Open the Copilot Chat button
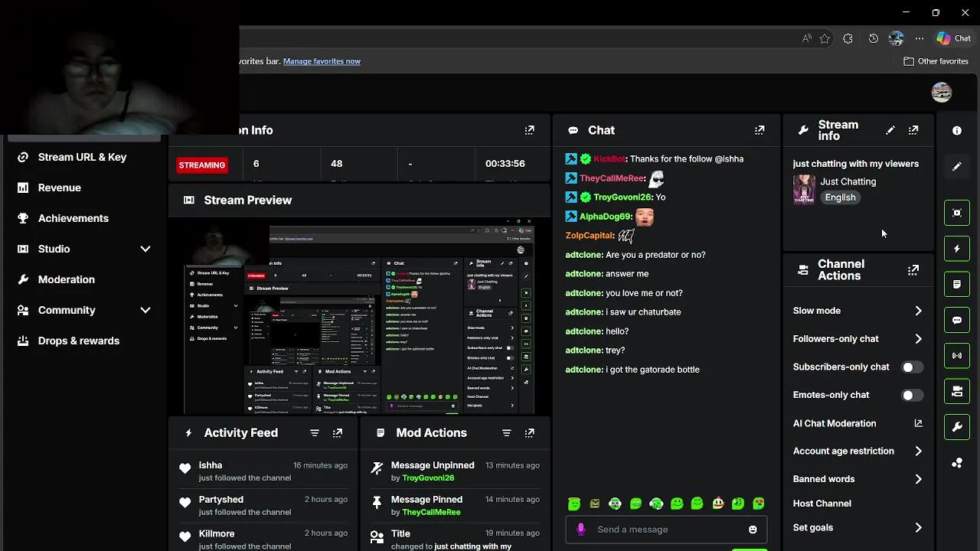Image resolution: width=980 pixels, height=551 pixels. pyautogui.click(x=954, y=38)
